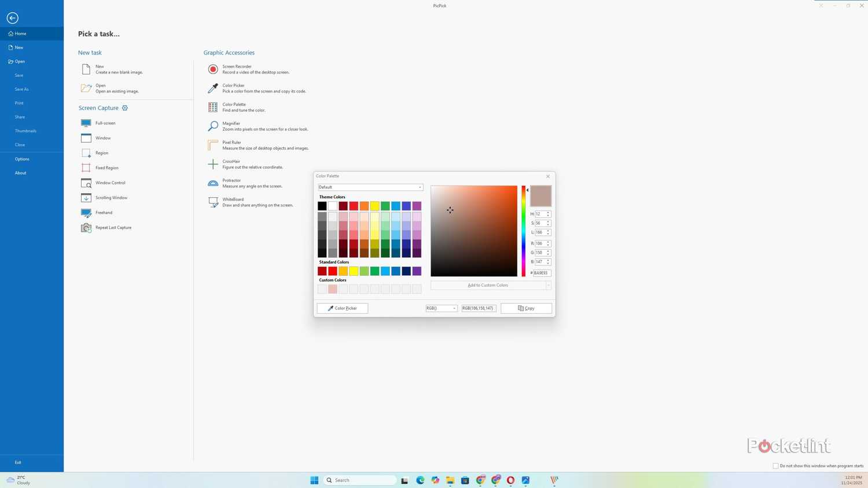Open the Options menu in sidebar
The height and width of the screenshot is (488, 868).
22,158
